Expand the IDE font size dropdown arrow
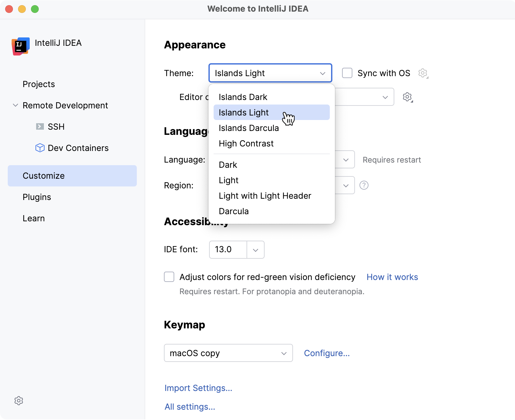Screen dimensions: 515x420 coord(256,250)
